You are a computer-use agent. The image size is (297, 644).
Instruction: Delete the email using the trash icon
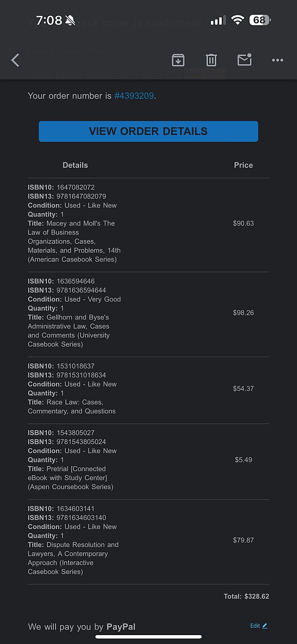click(211, 60)
